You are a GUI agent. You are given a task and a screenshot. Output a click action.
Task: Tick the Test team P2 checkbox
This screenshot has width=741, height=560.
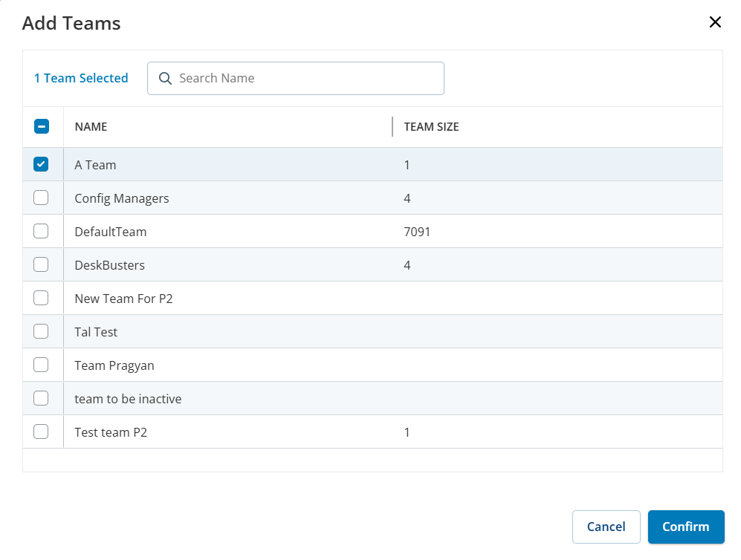pos(42,432)
